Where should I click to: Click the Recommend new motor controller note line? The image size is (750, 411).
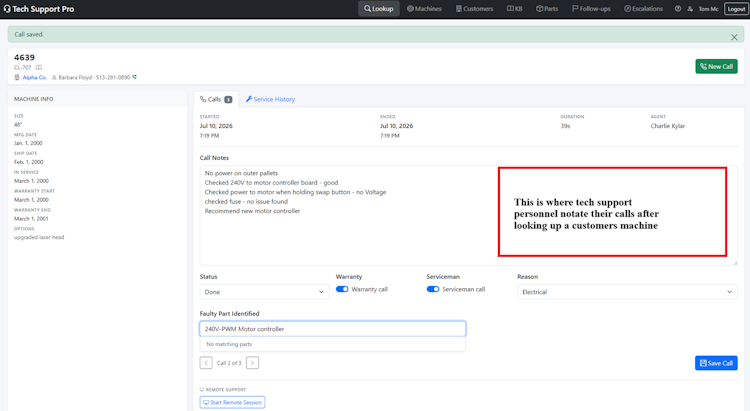(253, 211)
